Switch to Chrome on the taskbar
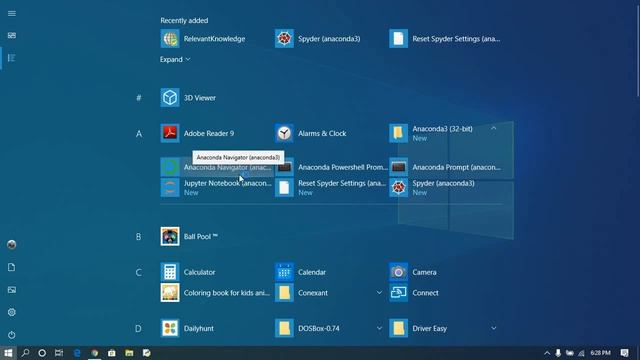Screen dimensions: 640x360 95,353
